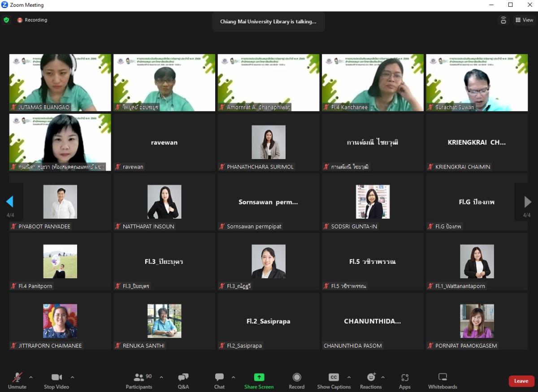
Task: Turn off camera with Stop Video
Action: (56, 381)
